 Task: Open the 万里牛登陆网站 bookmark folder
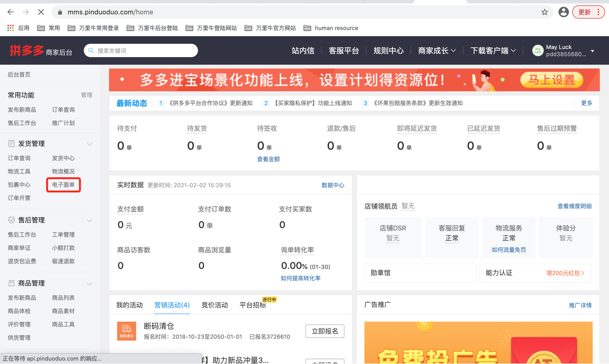click(211, 28)
